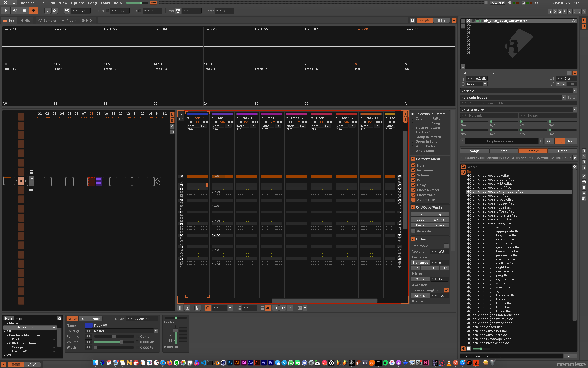Image resolution: width=588 pixels, height=368 pixels.
Task: Open the Renoise menu
Action: (x=27, y=3)
